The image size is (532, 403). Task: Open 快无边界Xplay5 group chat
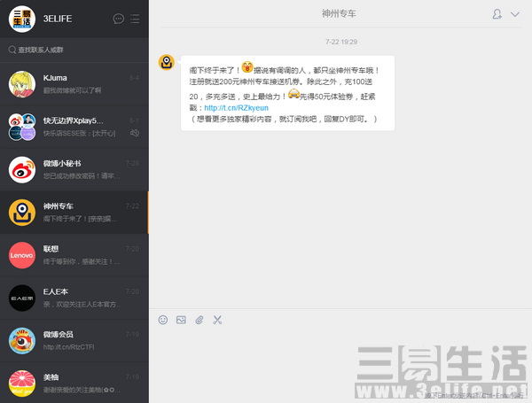tap(74, 127)
